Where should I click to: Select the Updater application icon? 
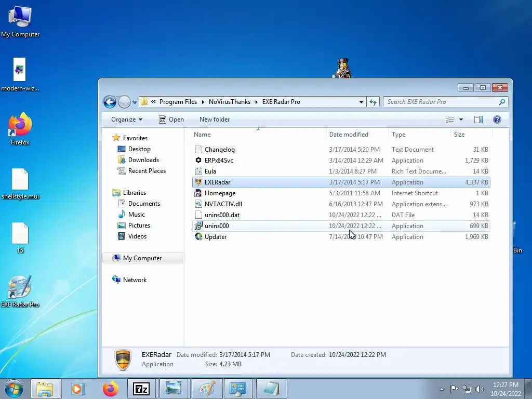coord(198,236)
